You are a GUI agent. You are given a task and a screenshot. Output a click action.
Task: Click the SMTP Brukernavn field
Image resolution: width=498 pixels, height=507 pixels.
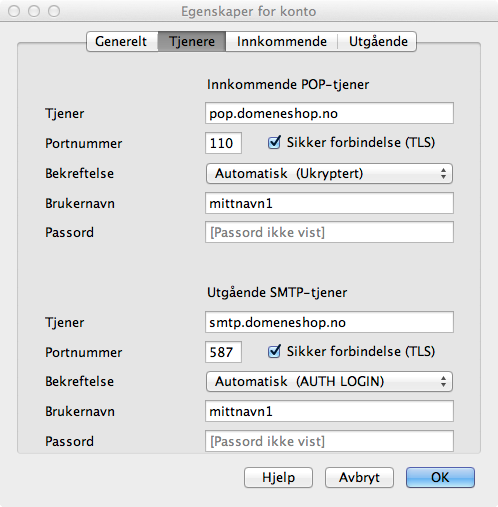point(329,411)
